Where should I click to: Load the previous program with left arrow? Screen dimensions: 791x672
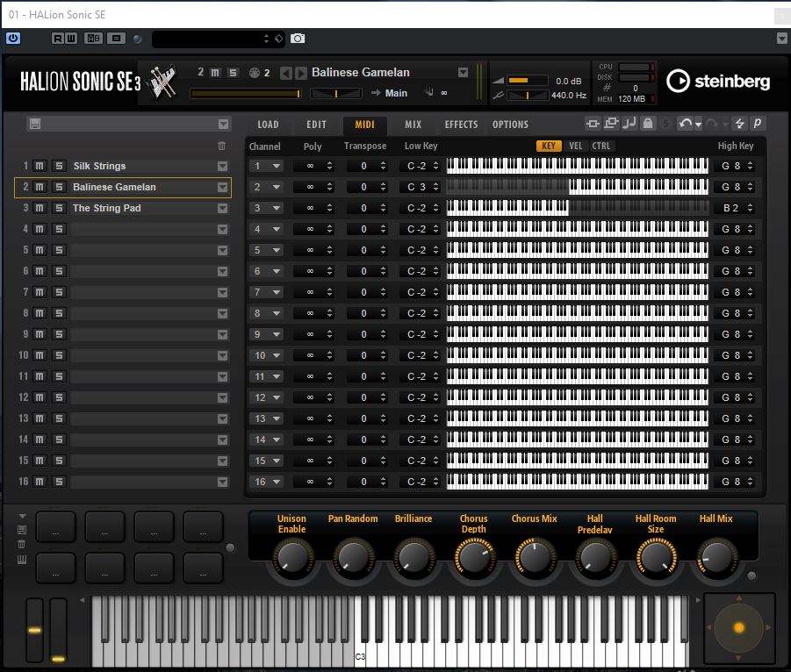click(x=286, y=73)
